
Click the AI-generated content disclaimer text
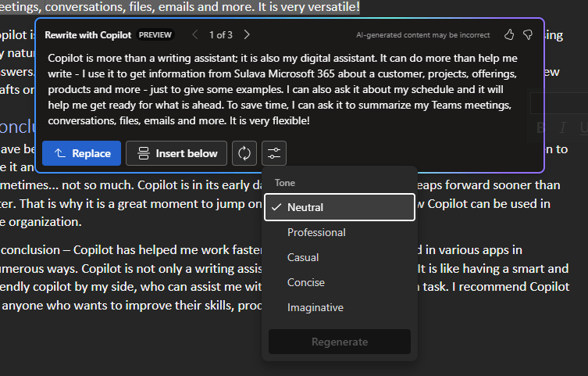point(422,35)
